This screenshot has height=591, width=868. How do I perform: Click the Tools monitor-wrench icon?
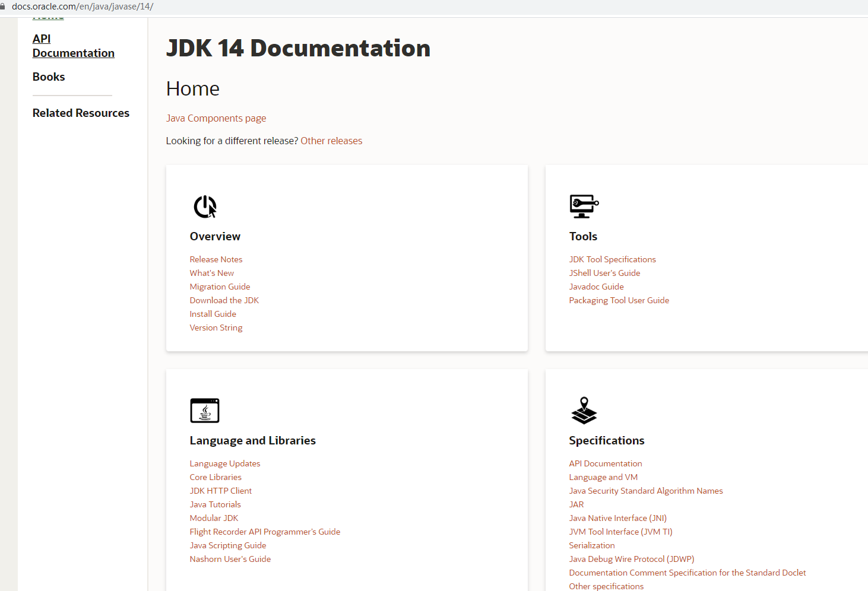pos(584,206)
